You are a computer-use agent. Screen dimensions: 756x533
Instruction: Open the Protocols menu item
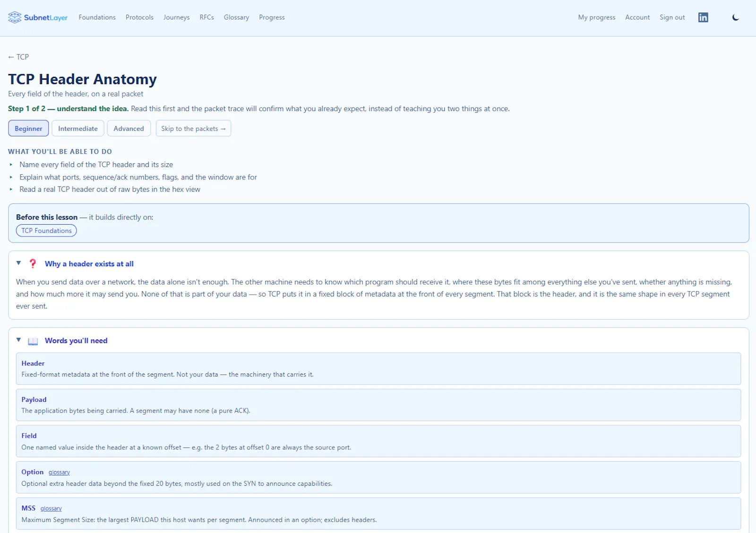click(139, 17)
